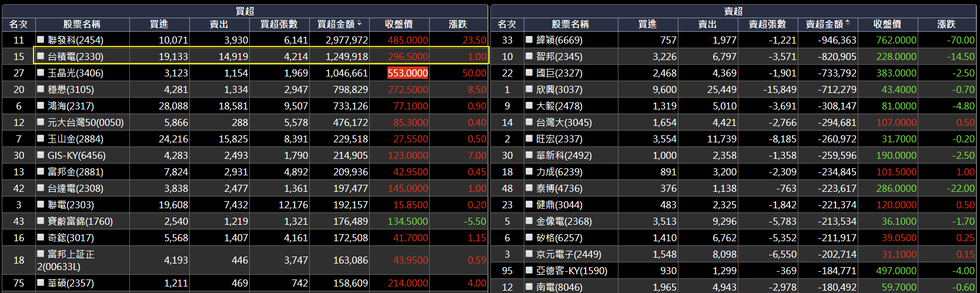Mark the checkbox for 元大台灣50(0050)

click(x=41, y=122)
